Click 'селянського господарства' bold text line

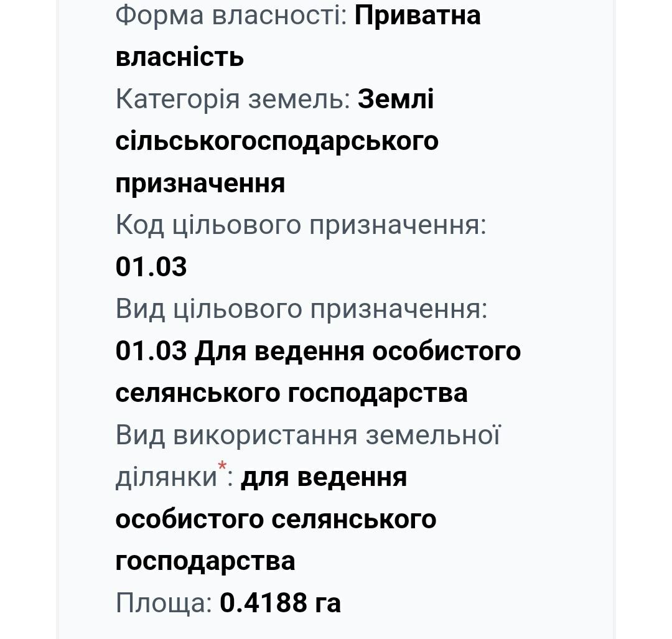pos(291,393)
